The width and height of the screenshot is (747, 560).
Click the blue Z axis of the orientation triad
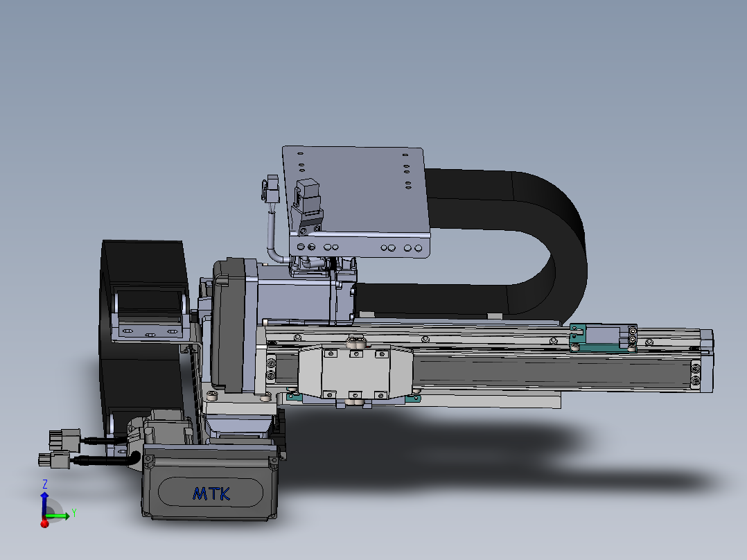44,505
